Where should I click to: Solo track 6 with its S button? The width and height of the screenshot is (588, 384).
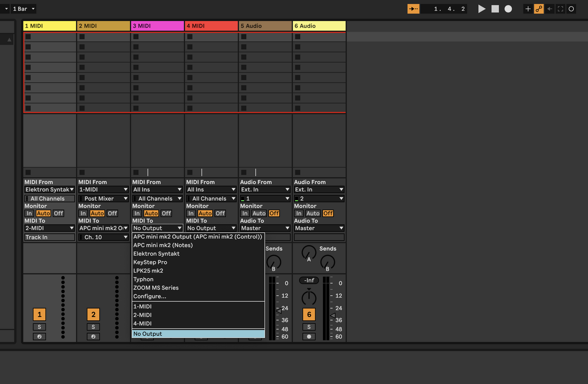[x=309, y=327]
